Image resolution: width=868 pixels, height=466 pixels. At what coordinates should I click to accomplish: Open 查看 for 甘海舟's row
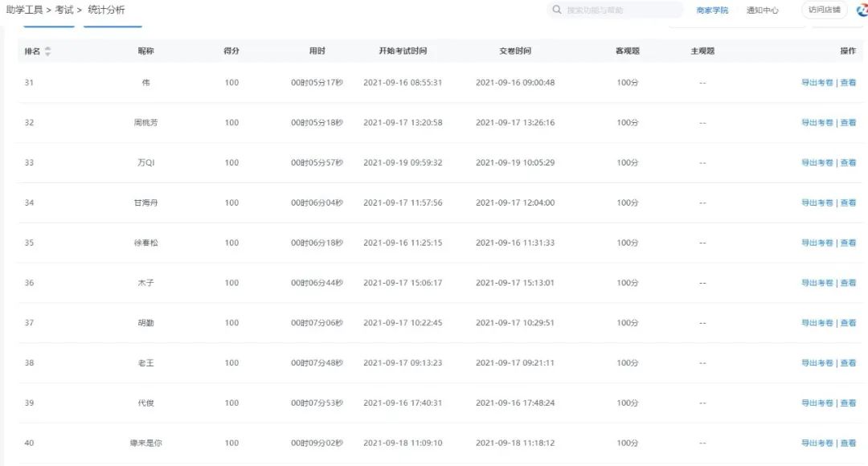tap(848, 203)
